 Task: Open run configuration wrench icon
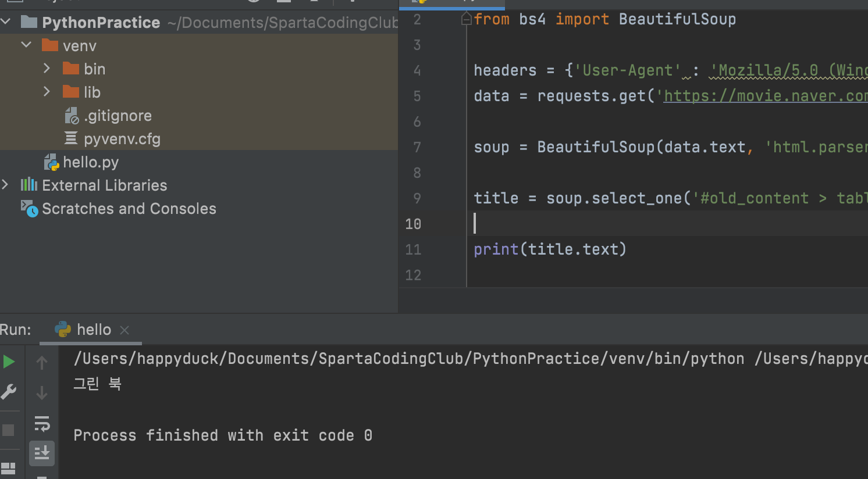coord(9,392)
